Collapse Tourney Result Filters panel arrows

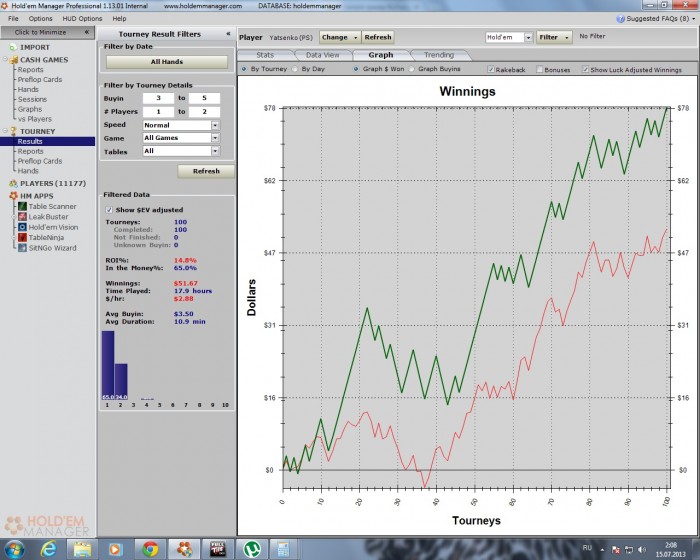point(228,33)
